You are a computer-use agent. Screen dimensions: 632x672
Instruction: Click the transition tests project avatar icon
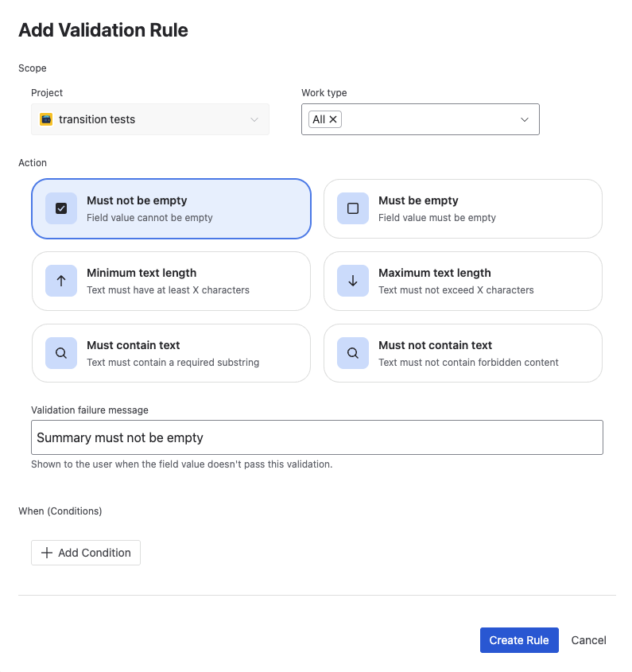pyautogui.click(x=45, y=119)
